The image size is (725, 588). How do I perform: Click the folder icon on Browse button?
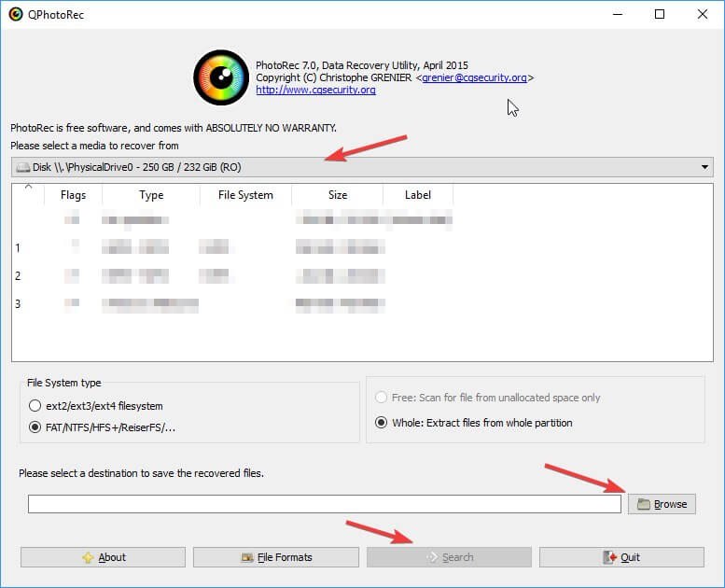[x=644, y=504]
